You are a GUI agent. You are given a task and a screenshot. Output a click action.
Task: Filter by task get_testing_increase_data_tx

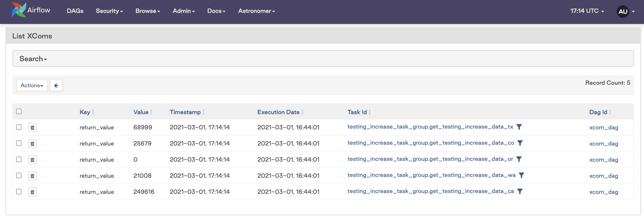[519, 127]
